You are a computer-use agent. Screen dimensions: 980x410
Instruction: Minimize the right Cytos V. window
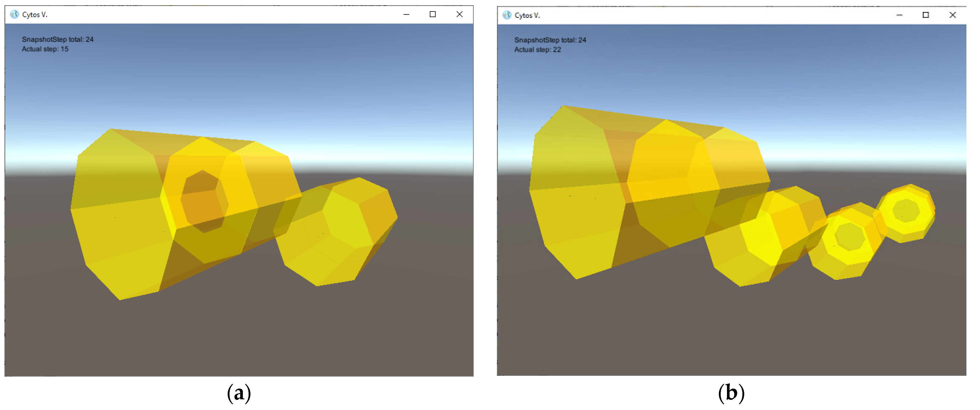click(899, 15)
